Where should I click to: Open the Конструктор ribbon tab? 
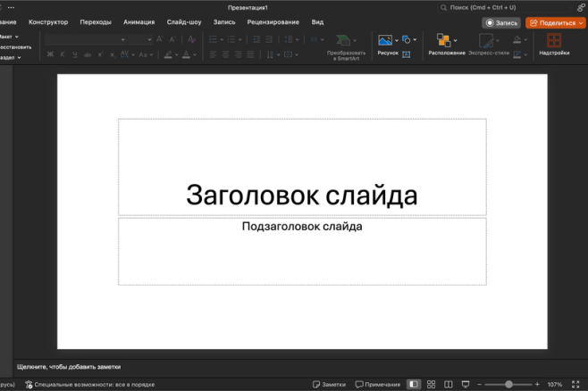point(48,22)
